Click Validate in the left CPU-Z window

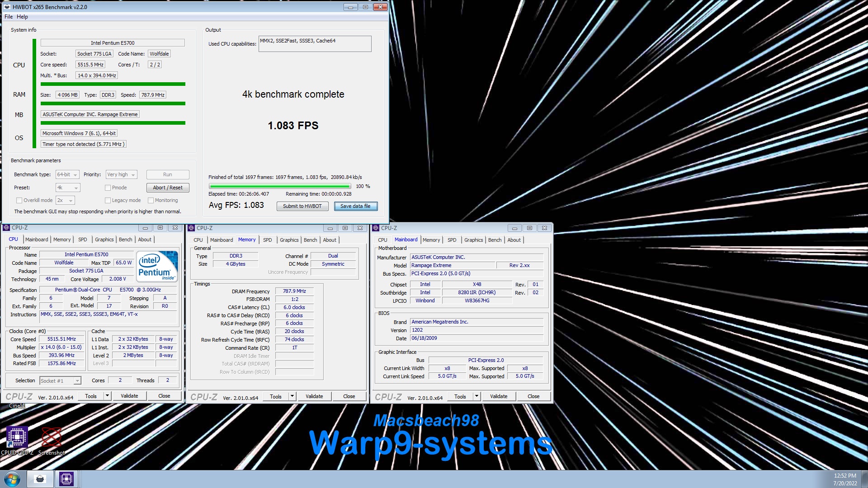point(129,396)
